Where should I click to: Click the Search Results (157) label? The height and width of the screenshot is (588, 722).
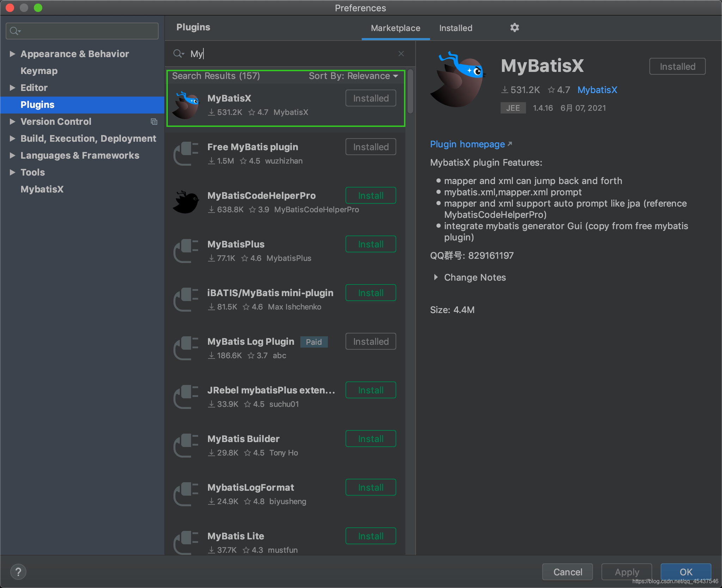(x=216, y=76)
